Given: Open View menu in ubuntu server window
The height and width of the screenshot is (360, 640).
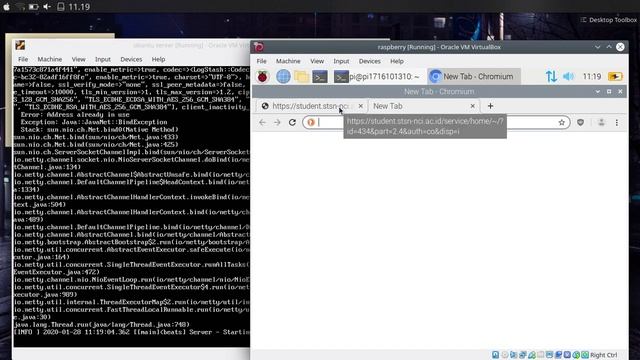Looking at the screenshot, I should [x=78, y=59].
